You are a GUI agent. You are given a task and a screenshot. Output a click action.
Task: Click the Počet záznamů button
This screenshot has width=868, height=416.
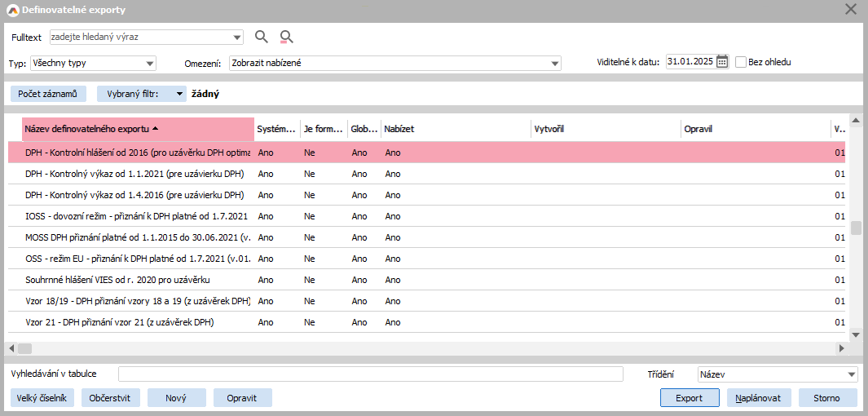[47, 94]
